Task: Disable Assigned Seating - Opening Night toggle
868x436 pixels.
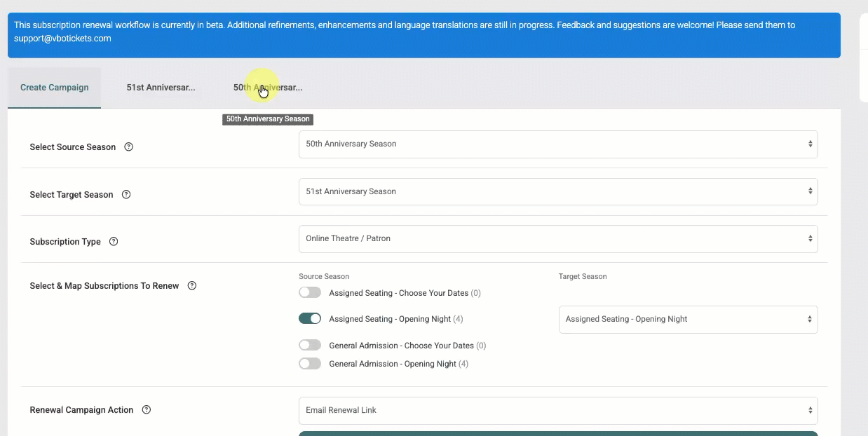Action: click(x=310, y=318)
